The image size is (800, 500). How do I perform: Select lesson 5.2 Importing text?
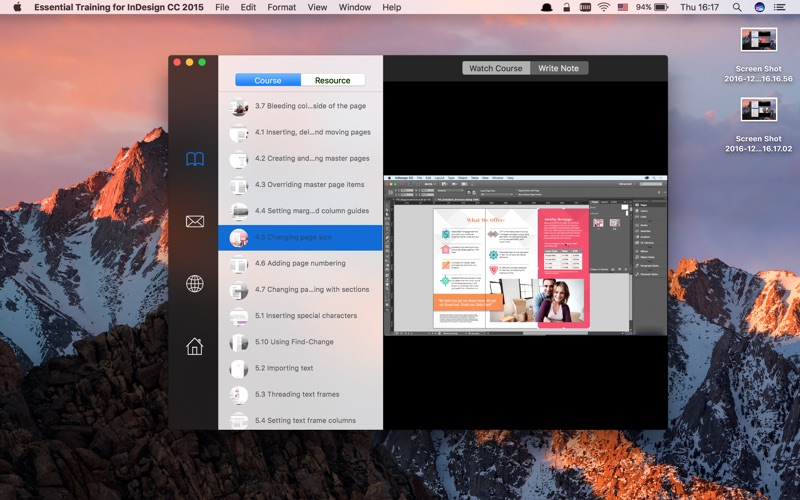point(301,368)
